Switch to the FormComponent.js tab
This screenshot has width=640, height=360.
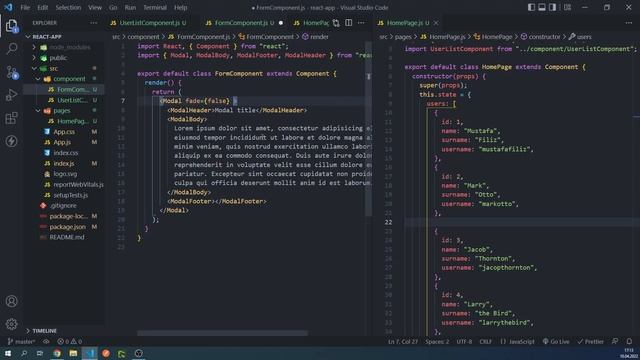[244, 23]
